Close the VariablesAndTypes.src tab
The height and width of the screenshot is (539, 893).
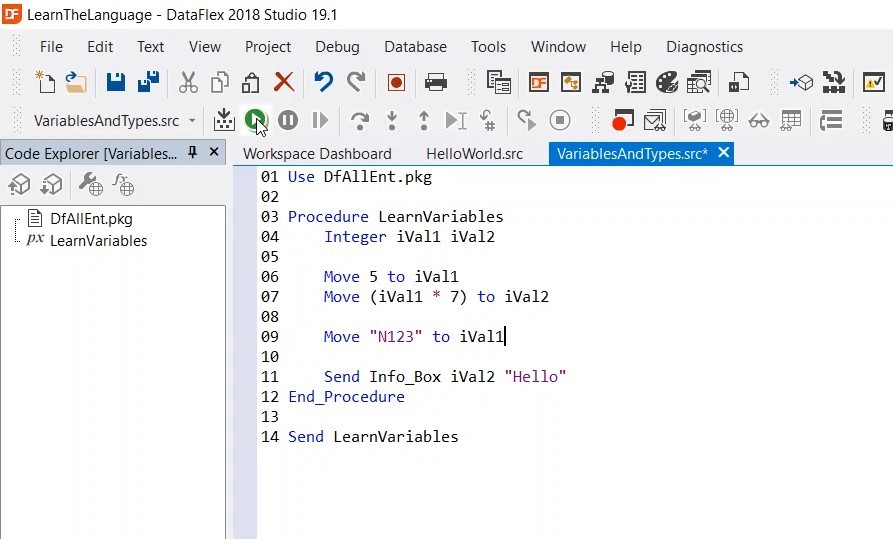point(724,153)
